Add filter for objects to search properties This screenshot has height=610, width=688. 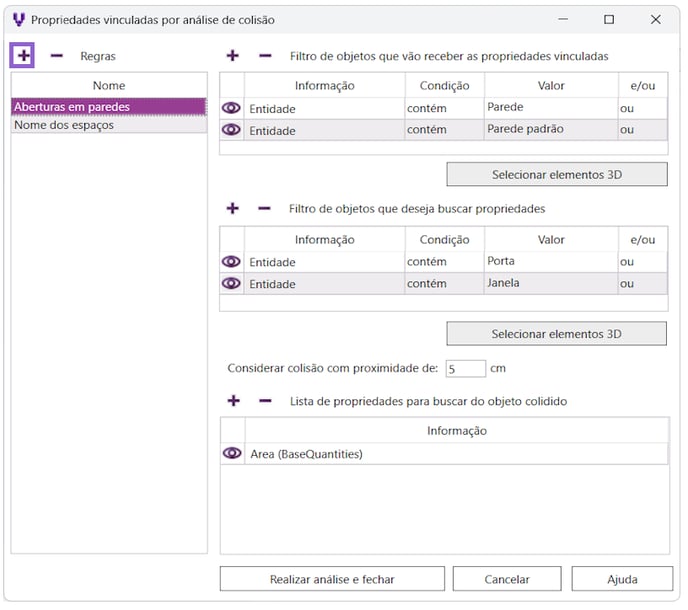(232, 208)
